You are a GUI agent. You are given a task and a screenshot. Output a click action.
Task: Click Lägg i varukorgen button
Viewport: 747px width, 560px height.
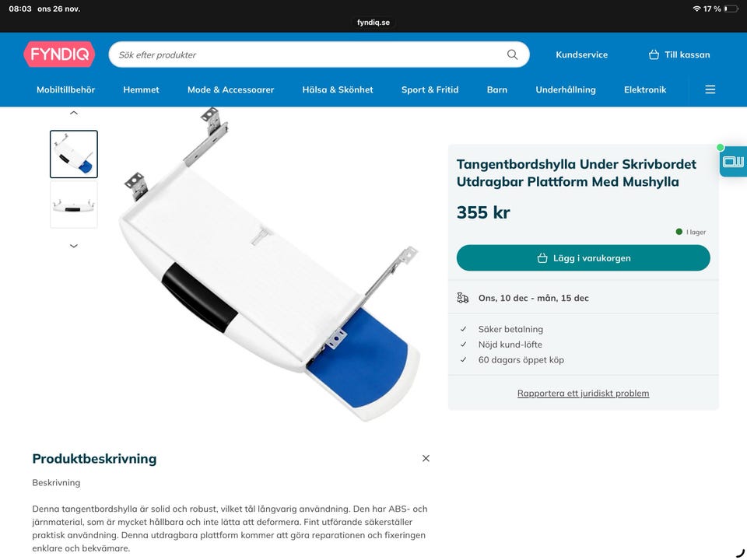pos(583,258)
